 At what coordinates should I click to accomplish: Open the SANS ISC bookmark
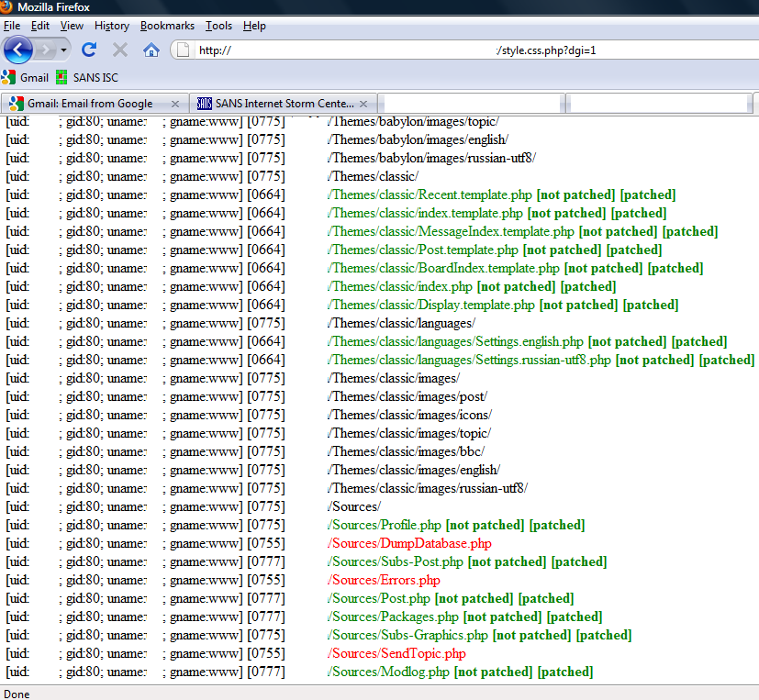[x=87, y=78]
